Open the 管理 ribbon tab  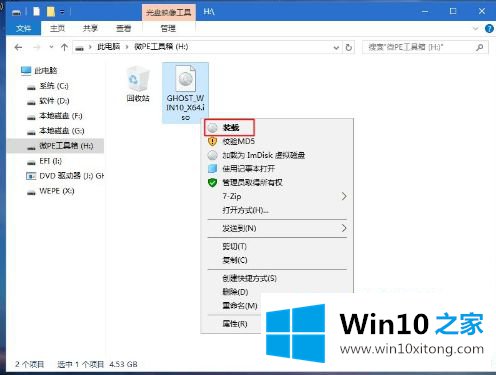pyautogui.click(x=168, y=29)
